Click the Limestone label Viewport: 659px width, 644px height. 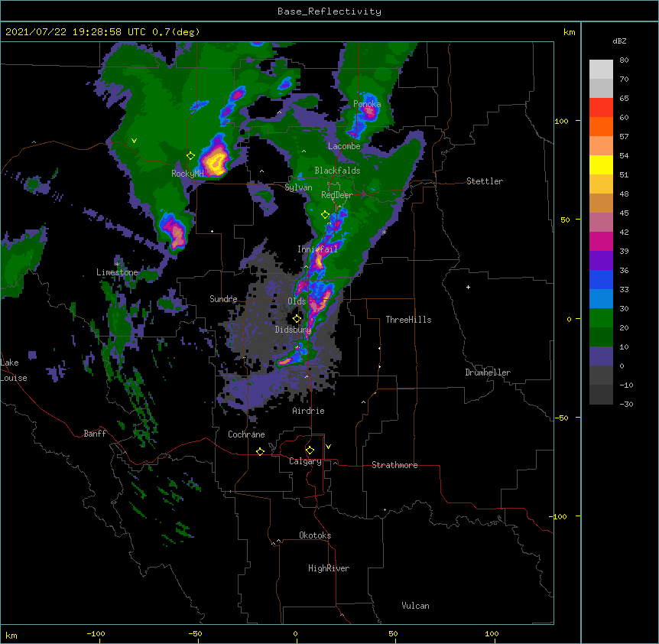pyautogui.click(x=117, y=272)
